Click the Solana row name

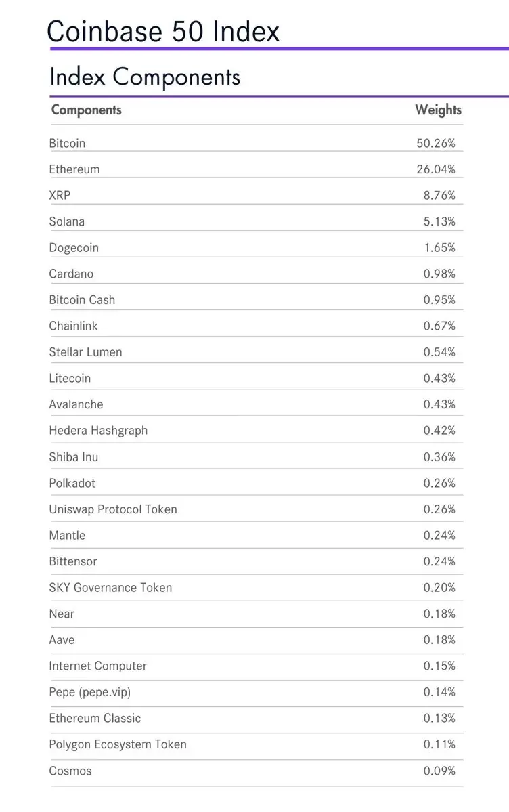point(67,221)
